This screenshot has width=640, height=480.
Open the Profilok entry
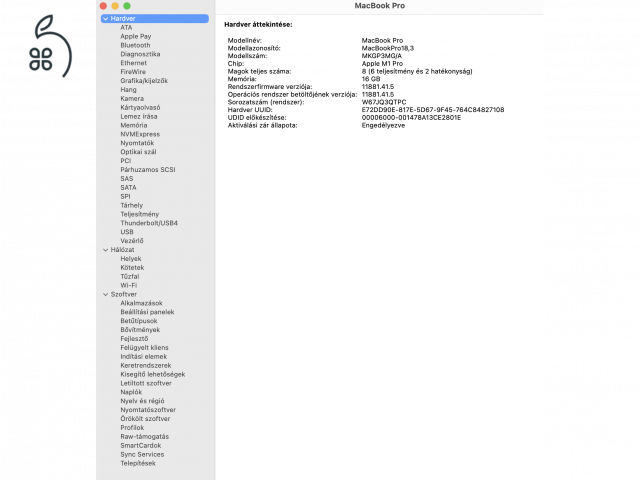click(132, 428)
